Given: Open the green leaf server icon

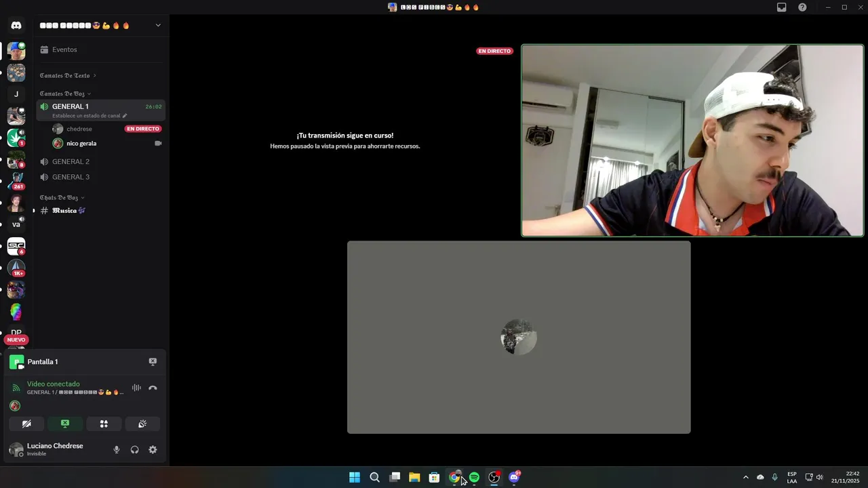Looking at the screenshot, I should 16,138.
